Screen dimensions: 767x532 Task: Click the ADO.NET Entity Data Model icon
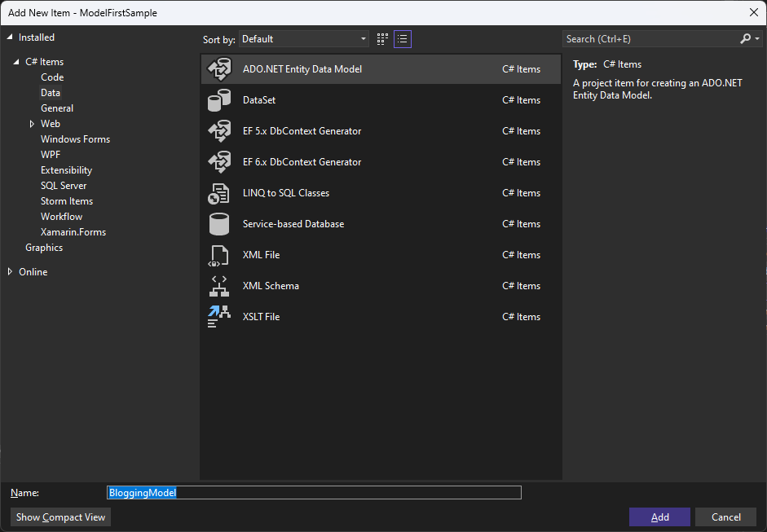click(x=219, y=69)
